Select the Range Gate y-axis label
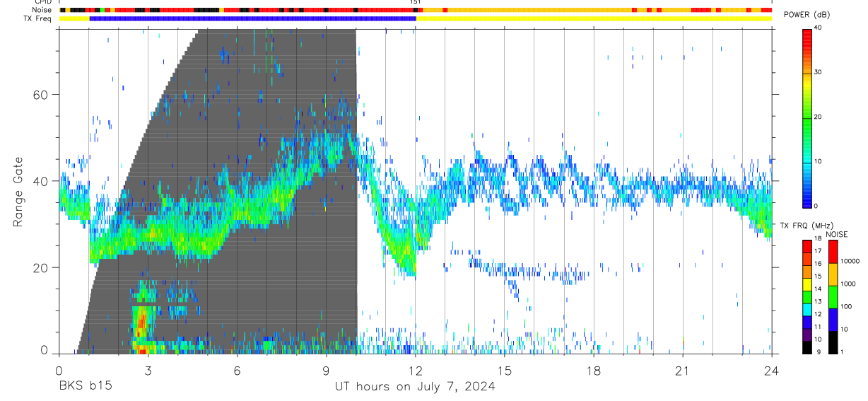The height and width of the screenshot is (401, 868). coord(19,191)
